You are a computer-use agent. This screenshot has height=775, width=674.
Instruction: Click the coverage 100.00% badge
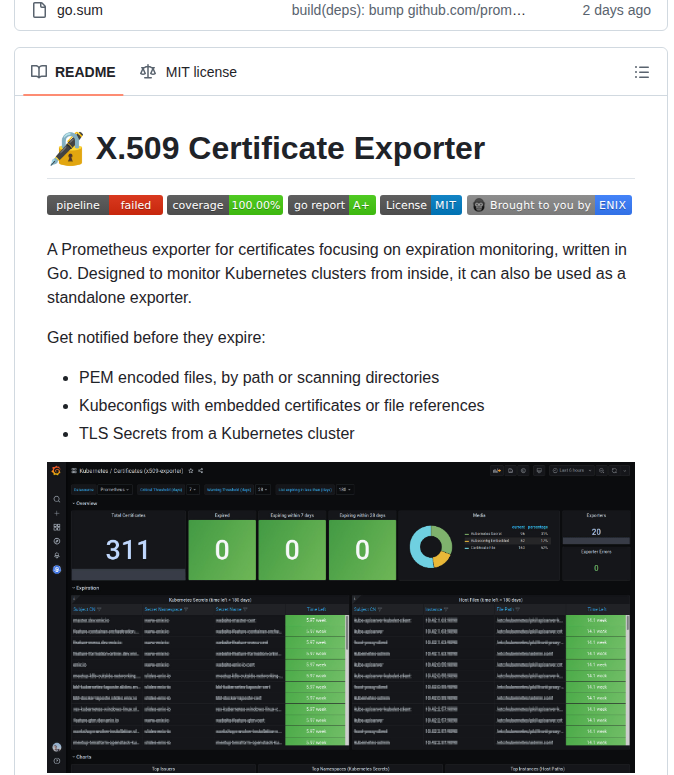(x=225, y=205)
